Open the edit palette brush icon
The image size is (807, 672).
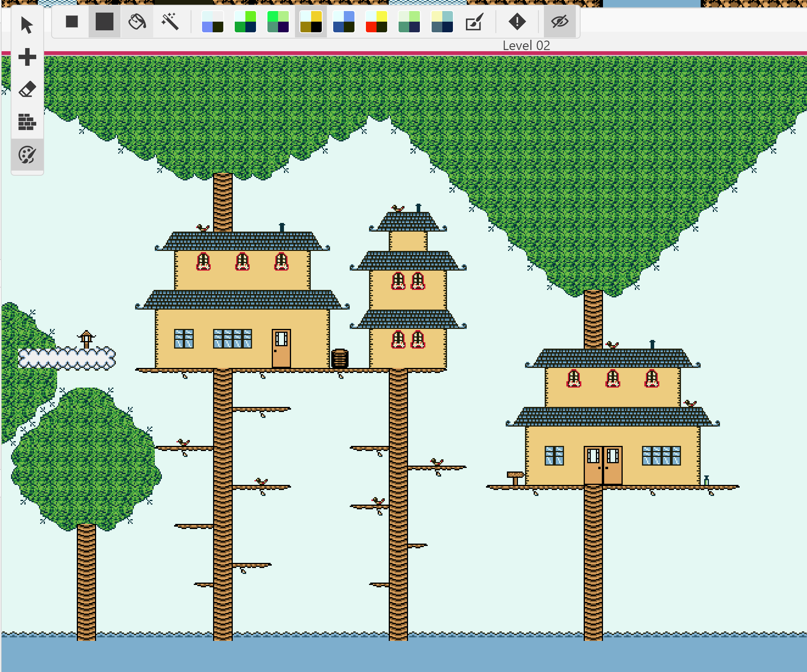coord(474,22)
